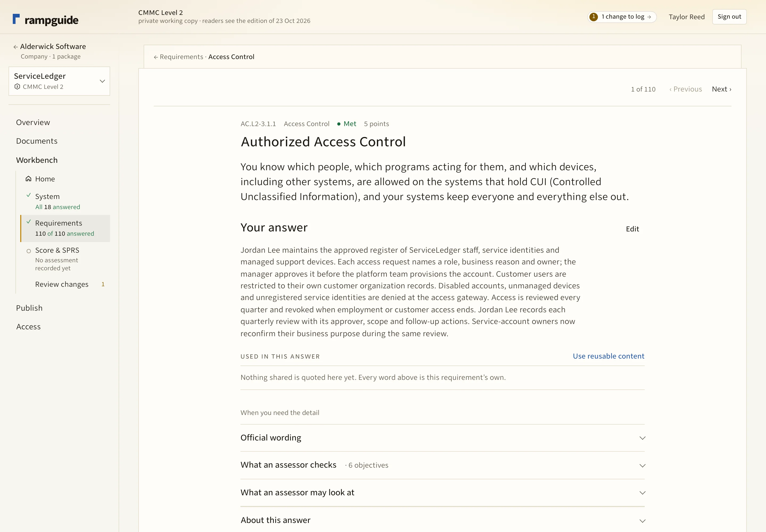Expand the Official wording section
This screenshot has height=532, width=766.
(443, 438)
